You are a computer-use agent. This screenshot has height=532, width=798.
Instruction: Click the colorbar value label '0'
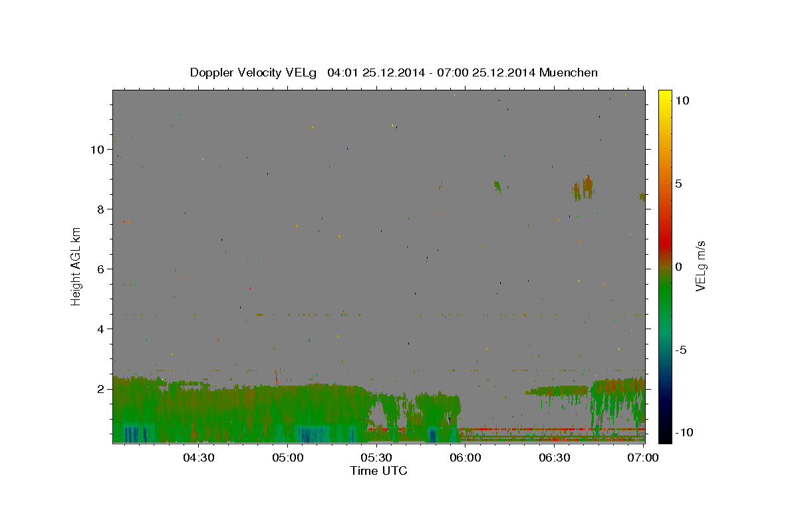[x=678, y=267]
